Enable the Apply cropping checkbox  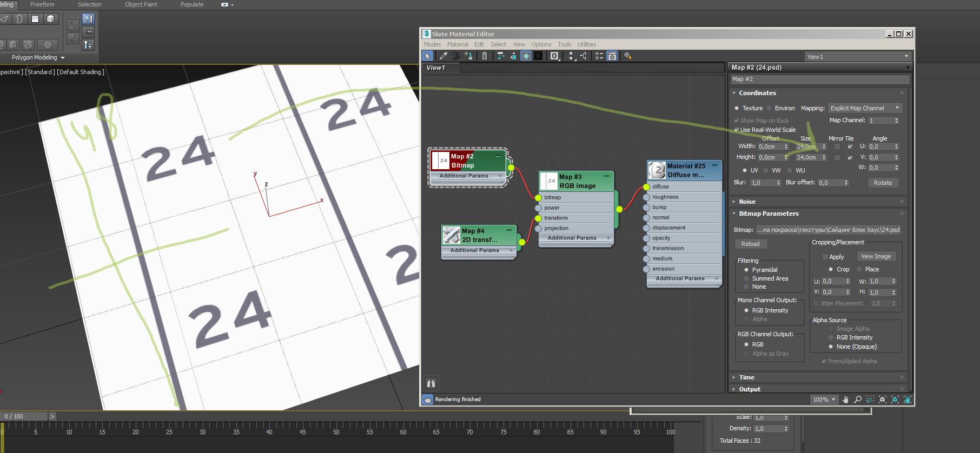825,257
